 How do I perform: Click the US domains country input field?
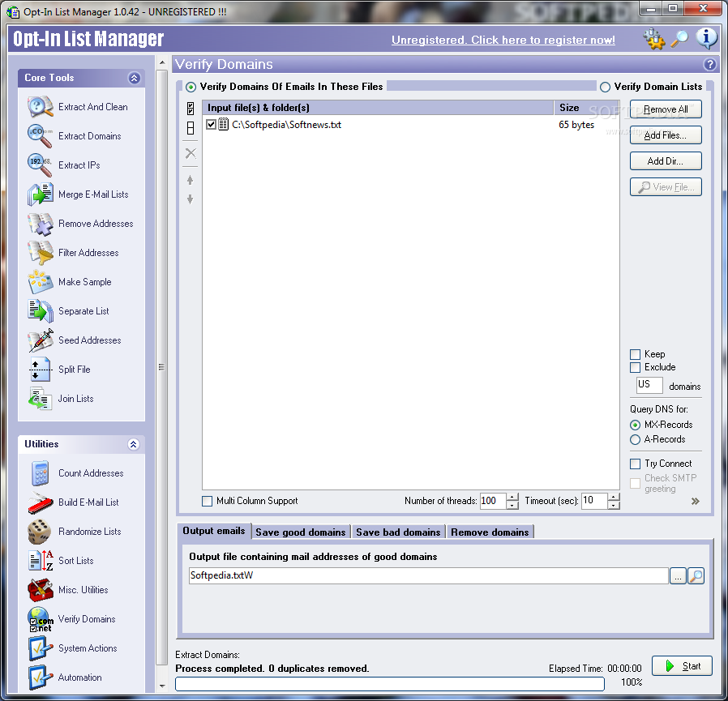coord(649,385)
